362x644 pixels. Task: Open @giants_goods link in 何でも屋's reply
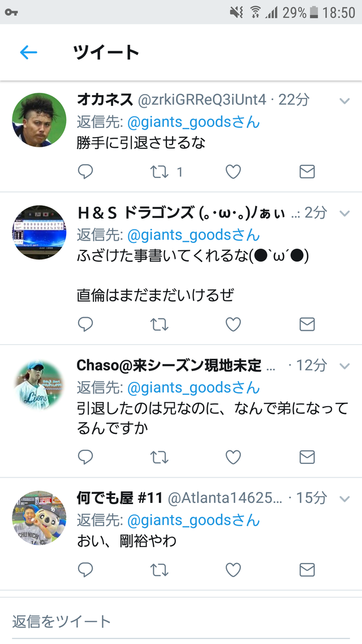(x=193, y=521)
